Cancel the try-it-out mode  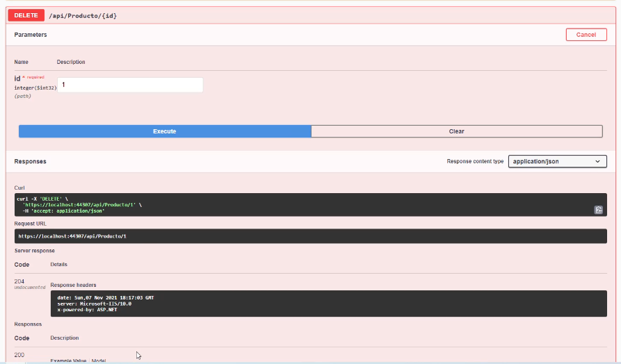click(x=586, y=35)
